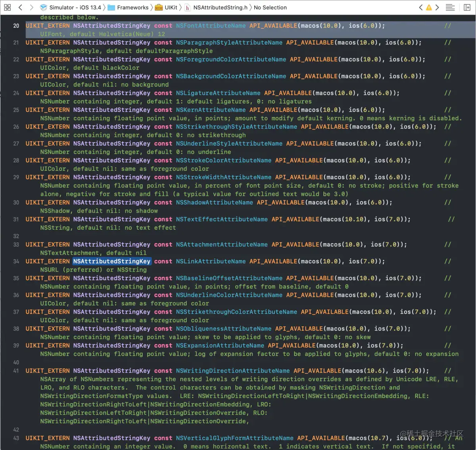Open the Frameworks folder breadcrumb

click(x=128, y=7)
